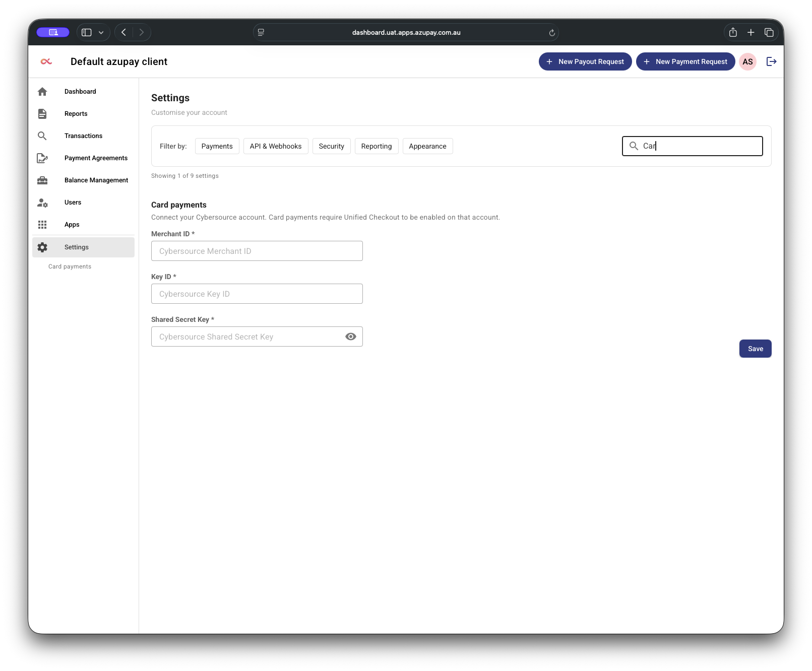Image resolution: width=812 pixels, height=671 pixels.
Task: Click the Apps grid icon
Action: [42, 225]
